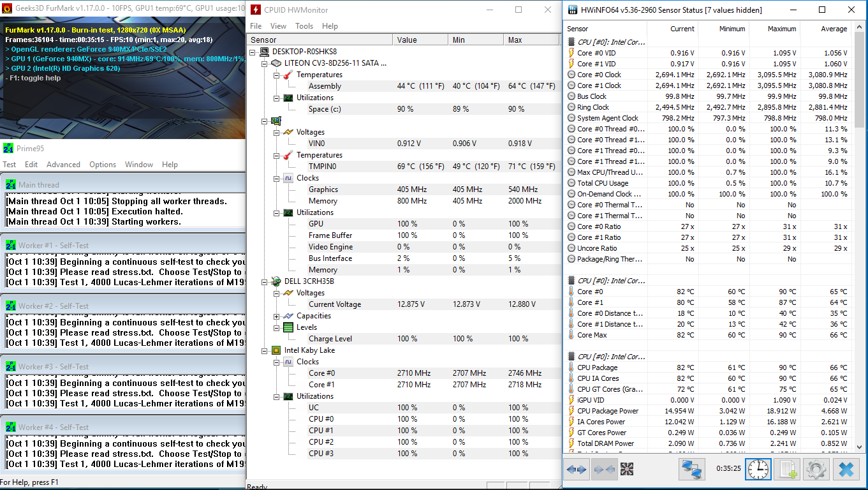Select the Bus Clock row in HWiNFO
The image size is (868, 490).
[709, 96]
